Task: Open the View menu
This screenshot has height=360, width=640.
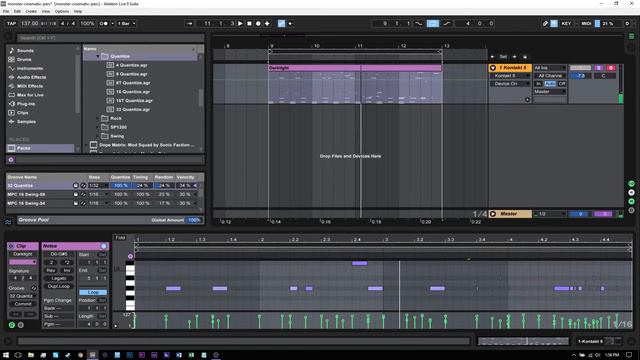Action: click(46, 11)
